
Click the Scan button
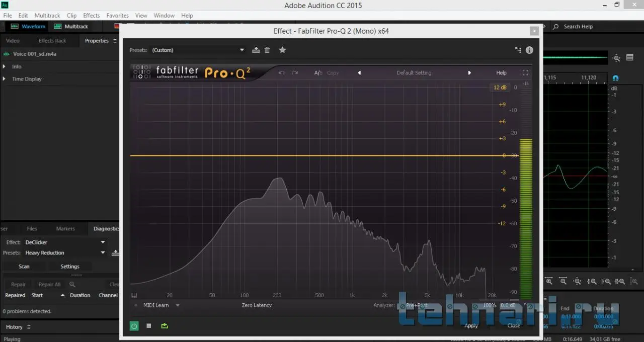(24, 267)
